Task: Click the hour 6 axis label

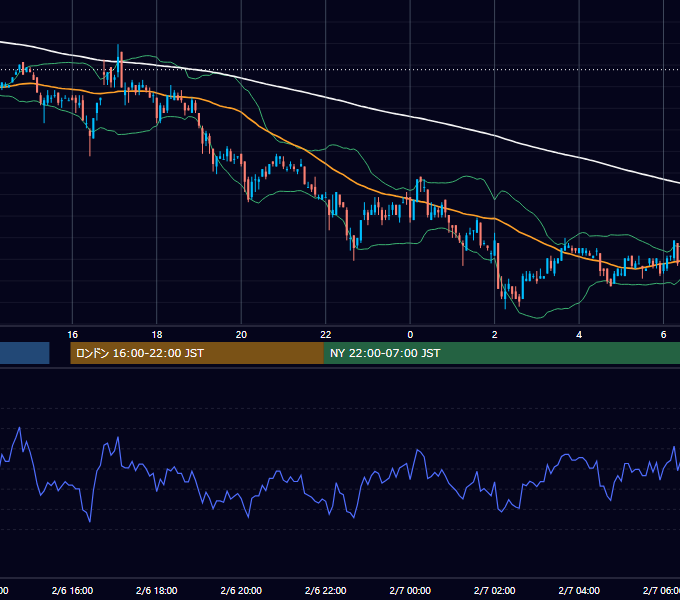Action: pyautogui.click(x=663, y=334)
